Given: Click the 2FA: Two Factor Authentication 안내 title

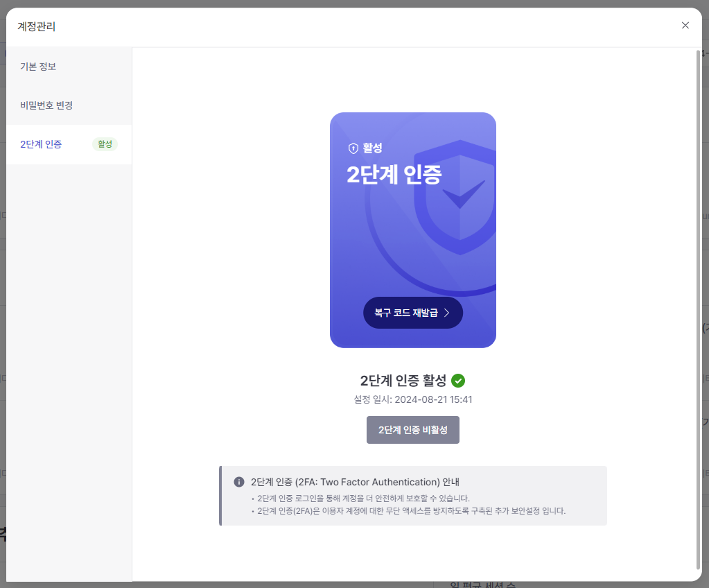Looking at the screenshot, I should coord(355,482).
